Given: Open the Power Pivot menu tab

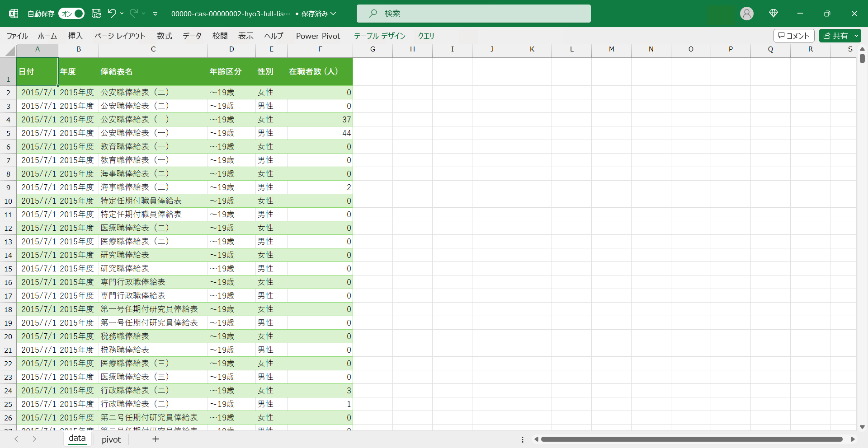Looking at the screenshot, I should [x=318, y=36].
